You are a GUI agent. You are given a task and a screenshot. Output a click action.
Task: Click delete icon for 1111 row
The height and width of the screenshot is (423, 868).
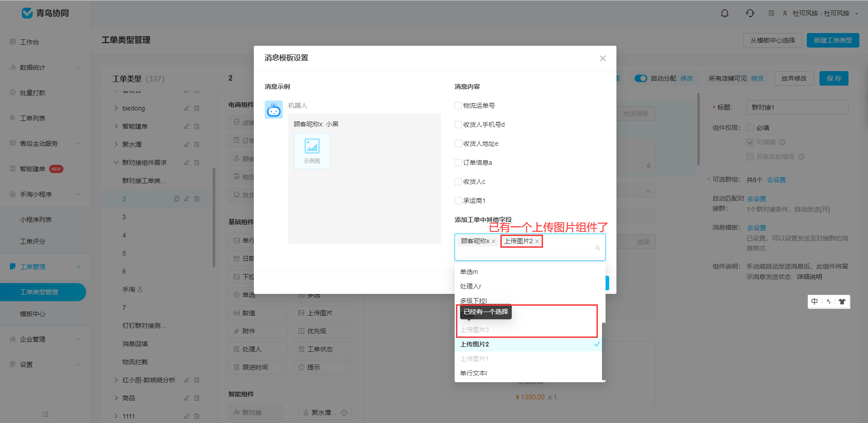click(197, 416)
